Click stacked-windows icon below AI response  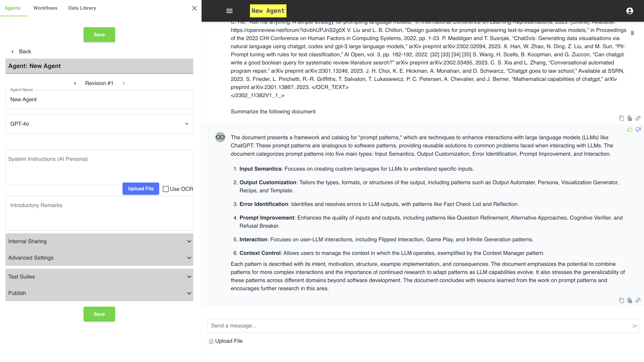(638, 300)
